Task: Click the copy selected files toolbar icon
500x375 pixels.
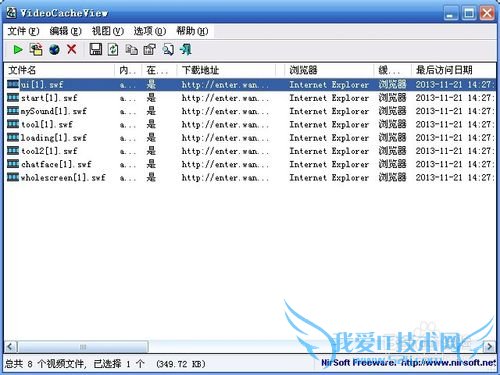Action: pyautogui.click(x=36, y=50)
